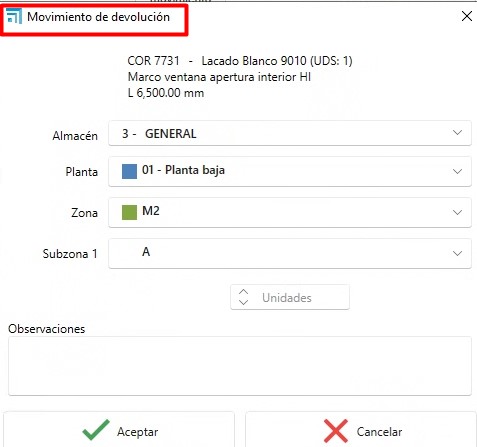Viewport: 477px width, 447px height.
Task: Click the app logo icon in title bar
Action: pos(14,16)
